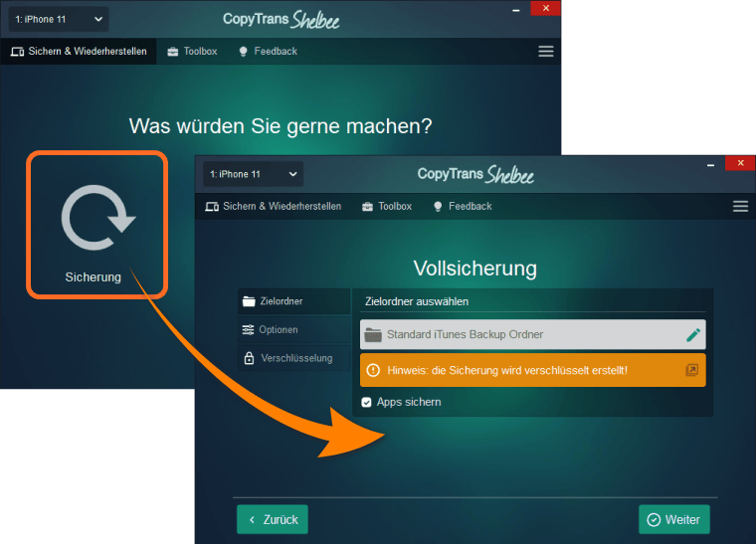Open device dropdown in back window

click(x=59, y=19)
